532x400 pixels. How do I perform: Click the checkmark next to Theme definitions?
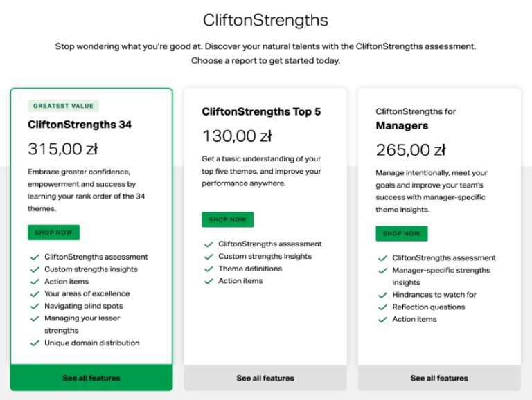click(x=209, y=269)
